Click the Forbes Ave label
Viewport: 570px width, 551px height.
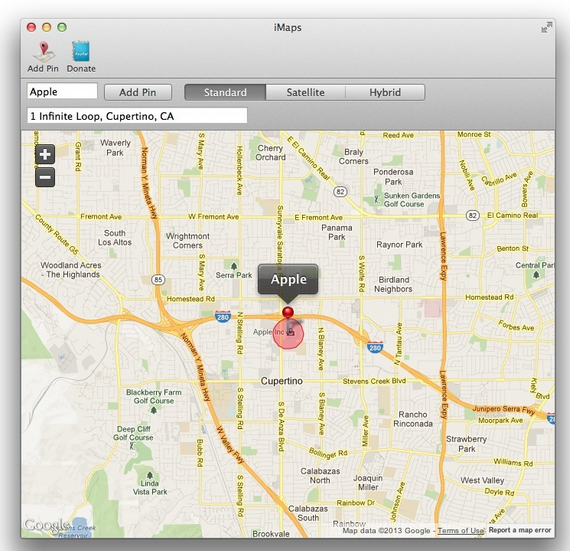[x=516, y=325]
